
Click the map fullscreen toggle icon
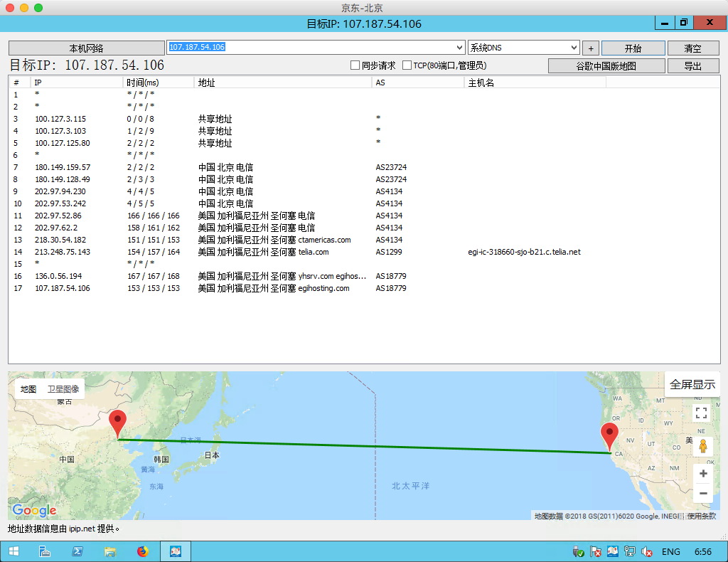click(702, 413)
